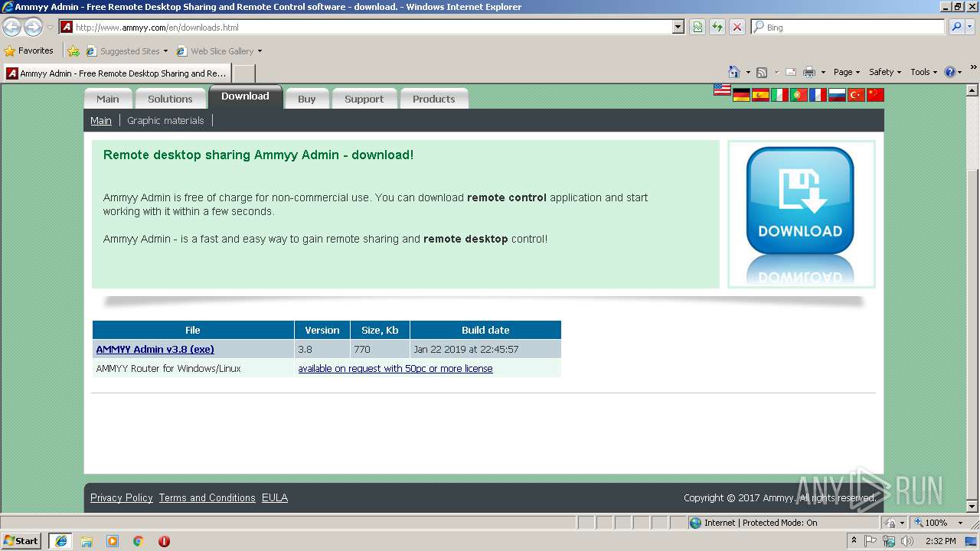The height and width of the screenshot is (551, 980).
Task: Select the Download site tab
Action: (245, 96)
